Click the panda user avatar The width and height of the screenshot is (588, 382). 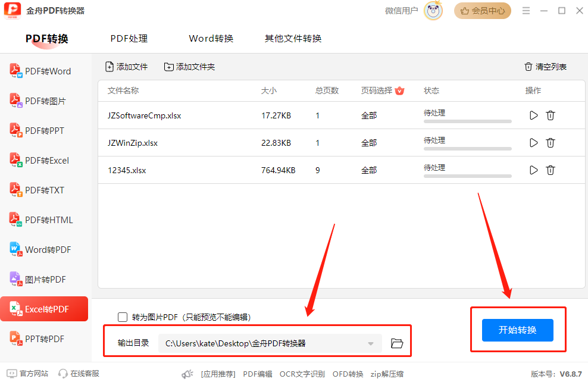[433, 11]
